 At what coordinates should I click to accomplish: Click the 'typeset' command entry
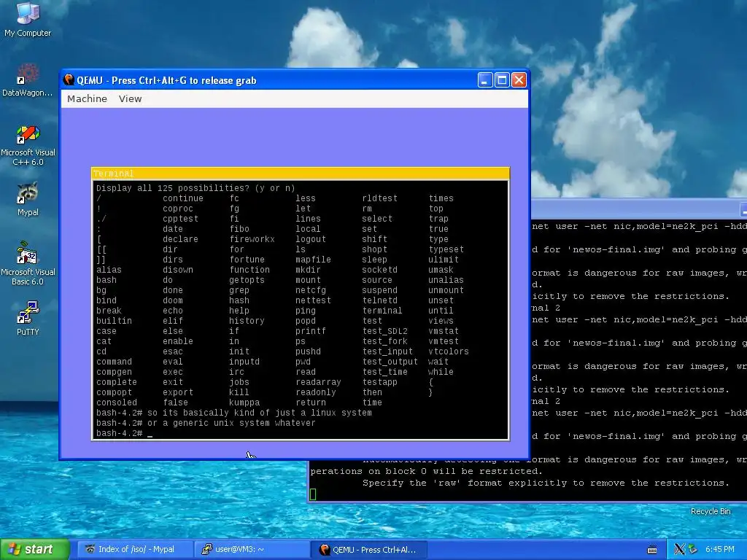(x=446, y=249)
